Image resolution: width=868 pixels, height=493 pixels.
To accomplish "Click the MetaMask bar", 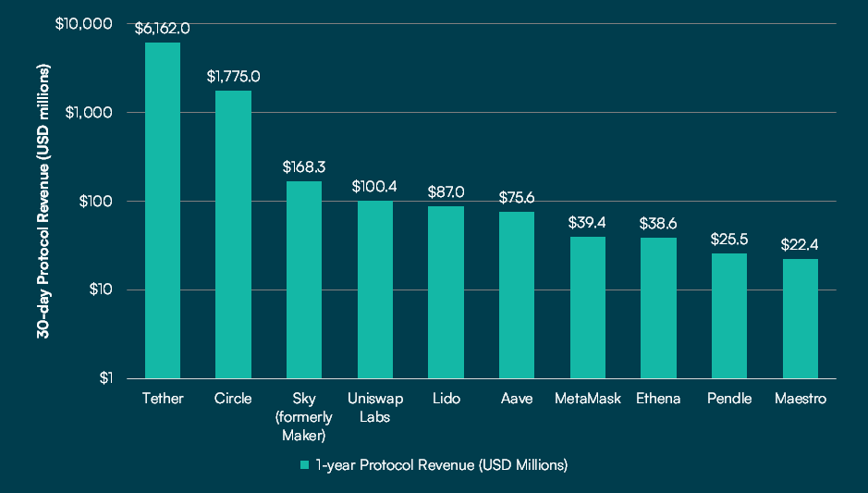I will click(x=588, y=307).
